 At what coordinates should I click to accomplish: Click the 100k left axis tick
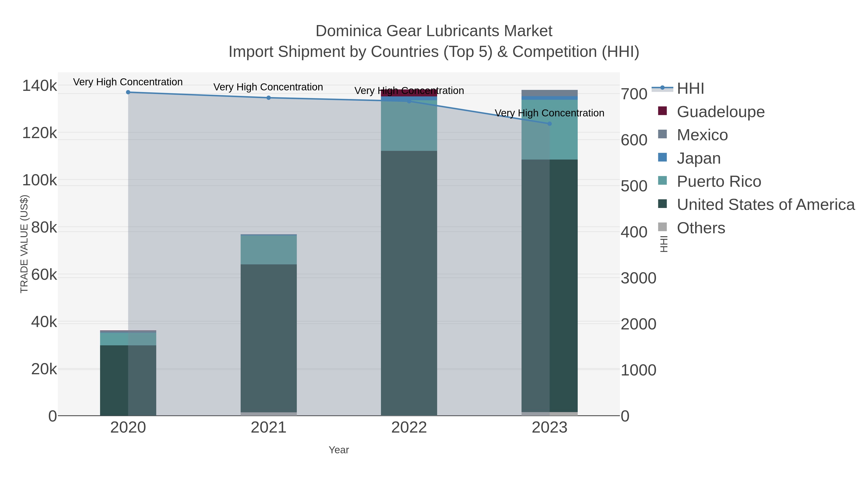tap(40, 180)
